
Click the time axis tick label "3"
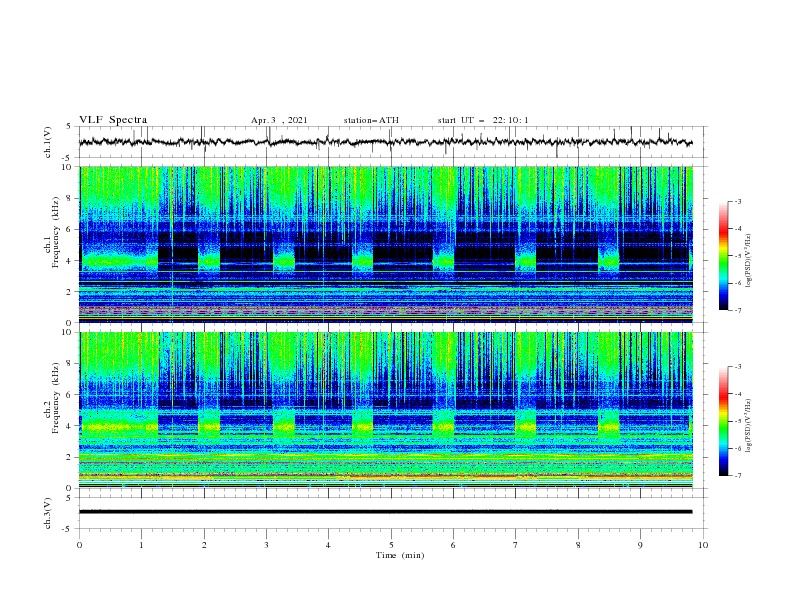pyautogui.click(x=266, y=545)
